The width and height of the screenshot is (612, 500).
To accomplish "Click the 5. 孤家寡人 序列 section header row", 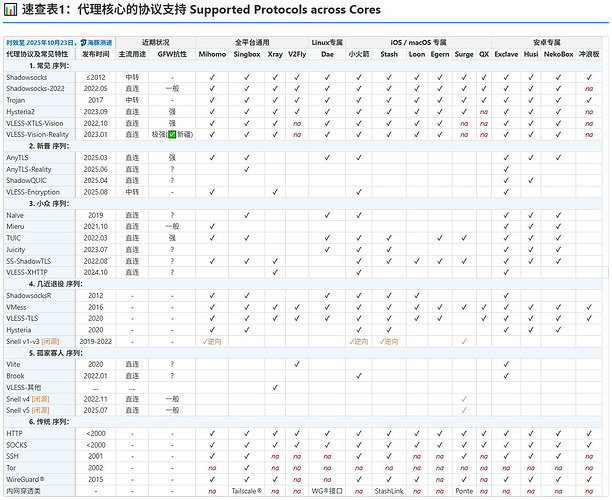I will tap(303, 353).
